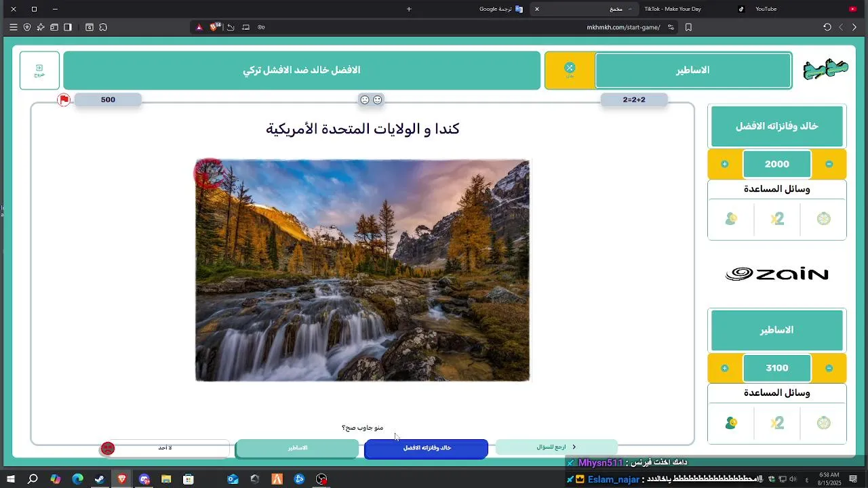Click the خالد وفانزاته الافضل team name card
The width and height of the screenshot is (868, 488).
(x=777, y=127)
